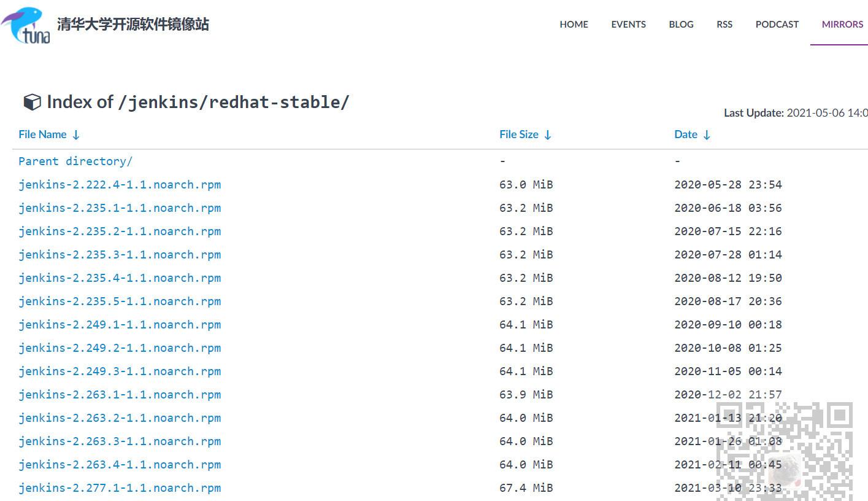Select the MIRRORS nav tab

tap(842, 25)
